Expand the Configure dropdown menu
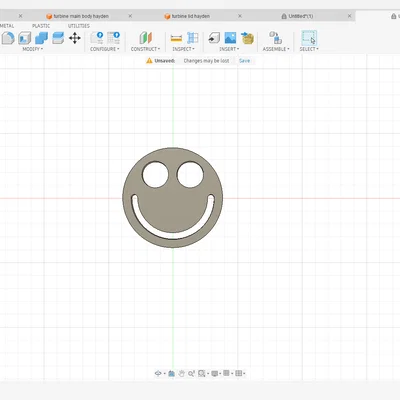This screenshot has height=400, width=400. 105,49
